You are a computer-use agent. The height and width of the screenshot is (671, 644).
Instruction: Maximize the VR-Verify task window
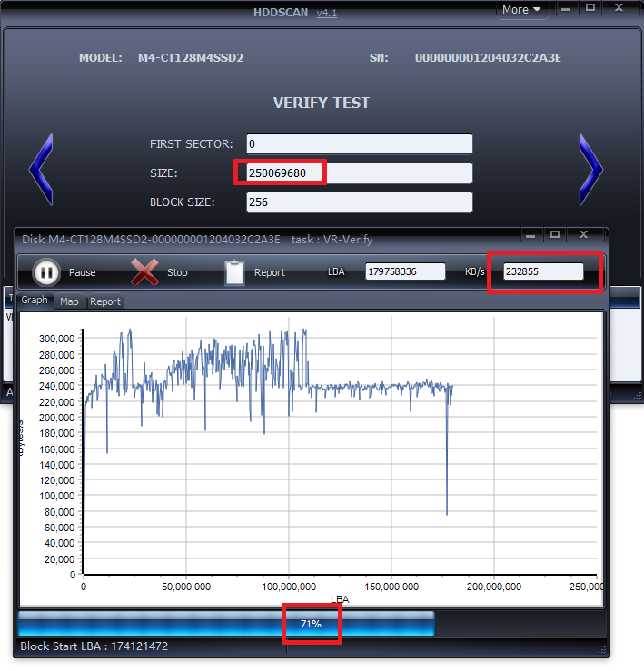[x=556, y=234]
